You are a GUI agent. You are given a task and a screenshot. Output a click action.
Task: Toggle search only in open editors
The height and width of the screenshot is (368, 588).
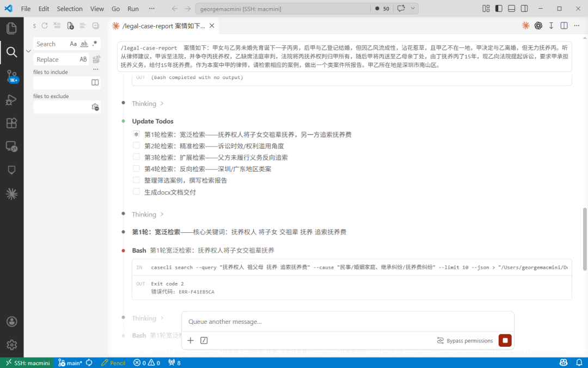[95, 83]
